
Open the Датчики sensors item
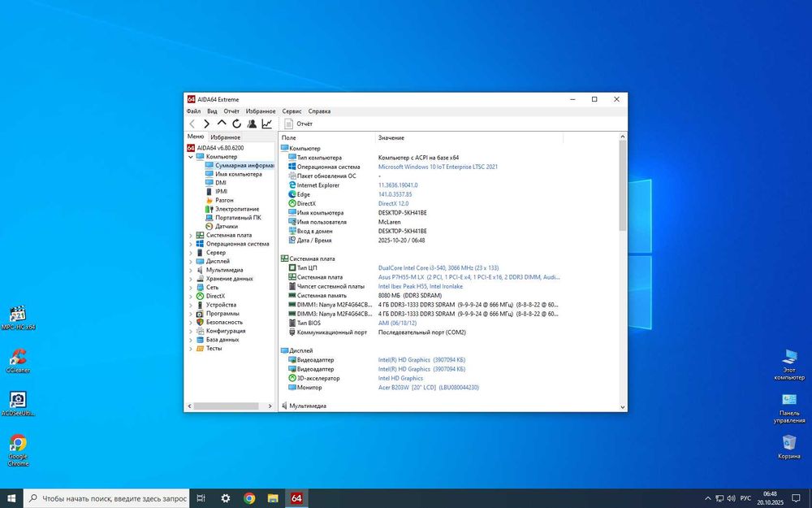tap(227, 227)
